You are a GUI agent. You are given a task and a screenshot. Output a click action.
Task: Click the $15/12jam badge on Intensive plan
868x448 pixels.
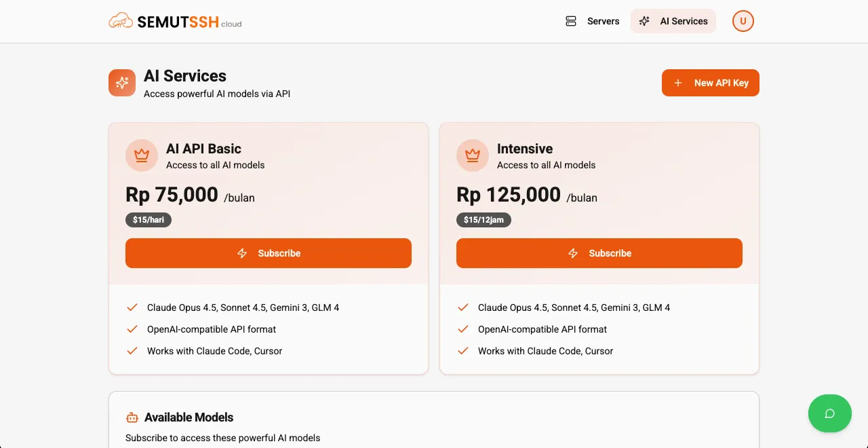[x=484, y=219]
